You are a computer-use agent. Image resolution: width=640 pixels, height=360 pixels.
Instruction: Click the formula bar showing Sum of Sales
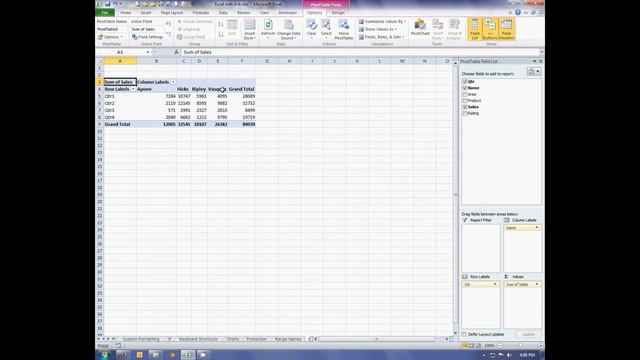click(359, 52)
